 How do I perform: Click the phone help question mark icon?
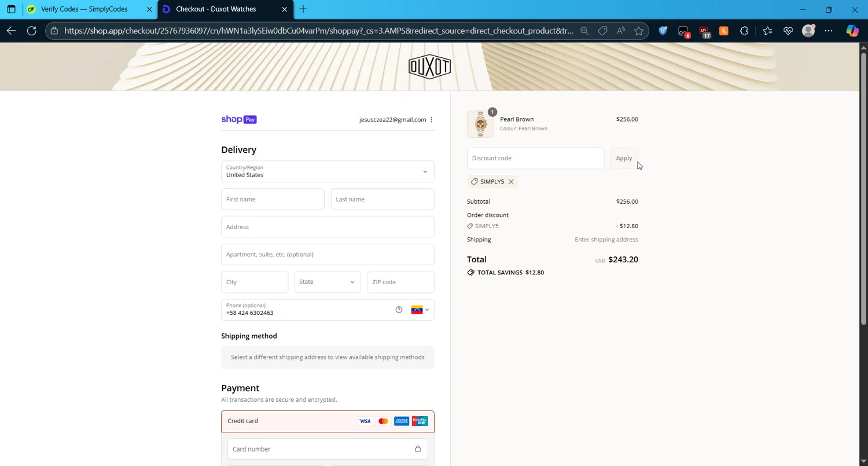(399, 310)
